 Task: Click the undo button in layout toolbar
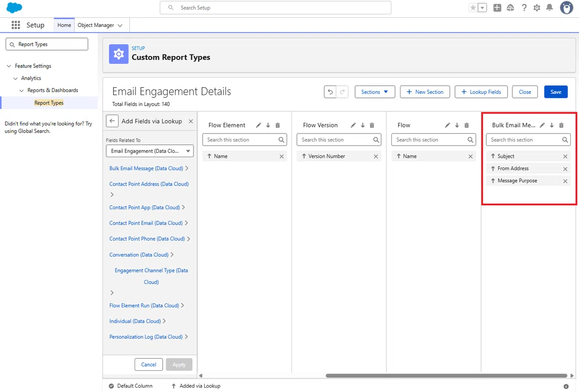point(330,92)
